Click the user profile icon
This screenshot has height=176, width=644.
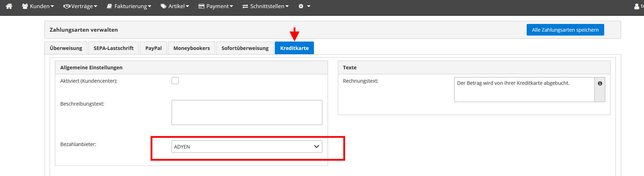pos(637,6)
